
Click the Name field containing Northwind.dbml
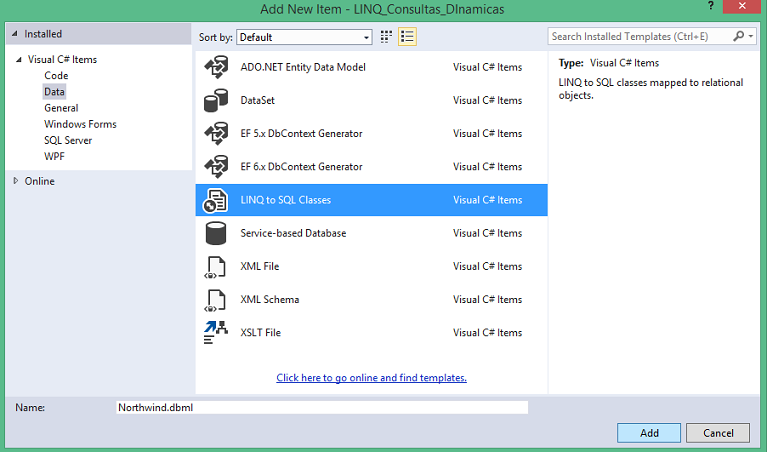click(x=322, y=407)
